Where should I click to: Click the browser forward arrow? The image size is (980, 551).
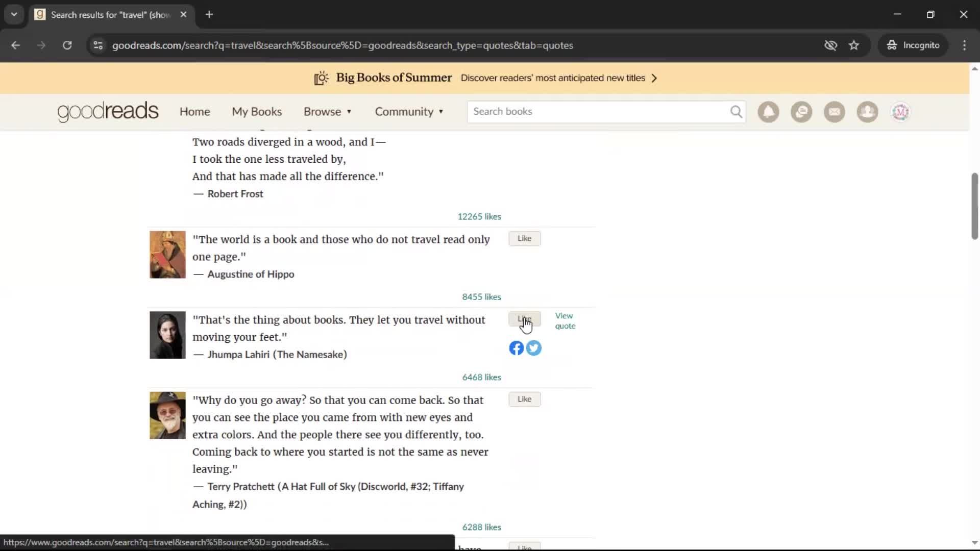pyautogui.click(x=41, y=45)
